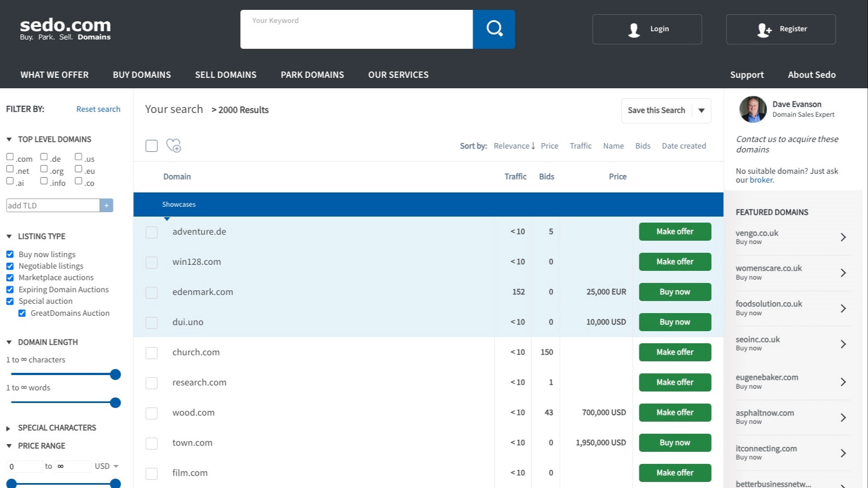This screenshot has height=488, width=868.
Task: Check the .com TLD filter
Action: pyautogui.click(x=10, y=157)
